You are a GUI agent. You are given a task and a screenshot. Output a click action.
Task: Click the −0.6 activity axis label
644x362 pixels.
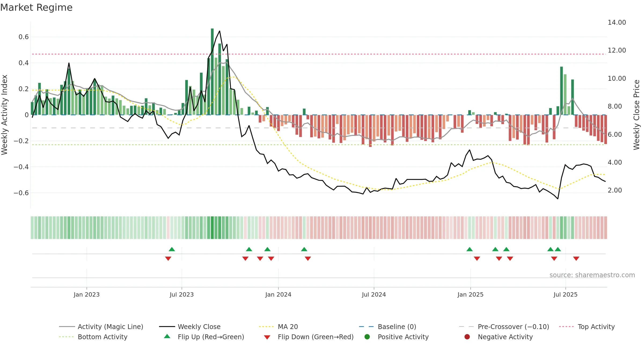pyautogui.click(x=21, y=193)
